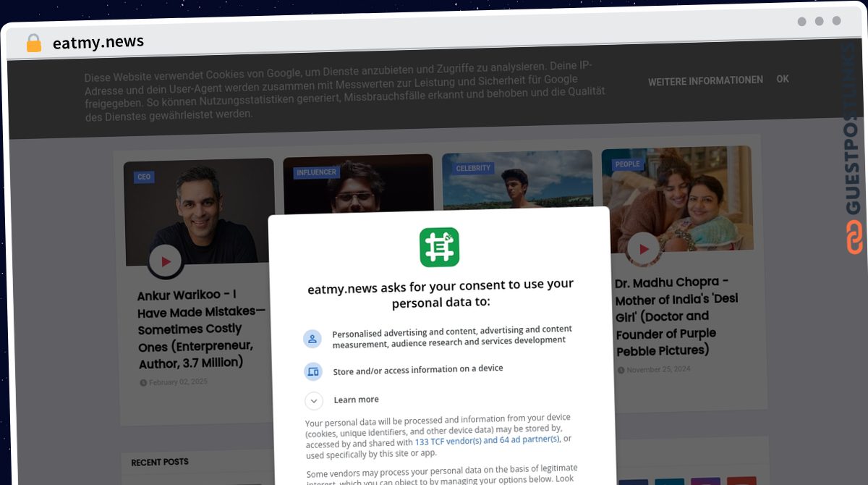868x485 pixels.
Task: Click the Dr. Madhu Chopra photo thumbnail
Action: (677, 199)
